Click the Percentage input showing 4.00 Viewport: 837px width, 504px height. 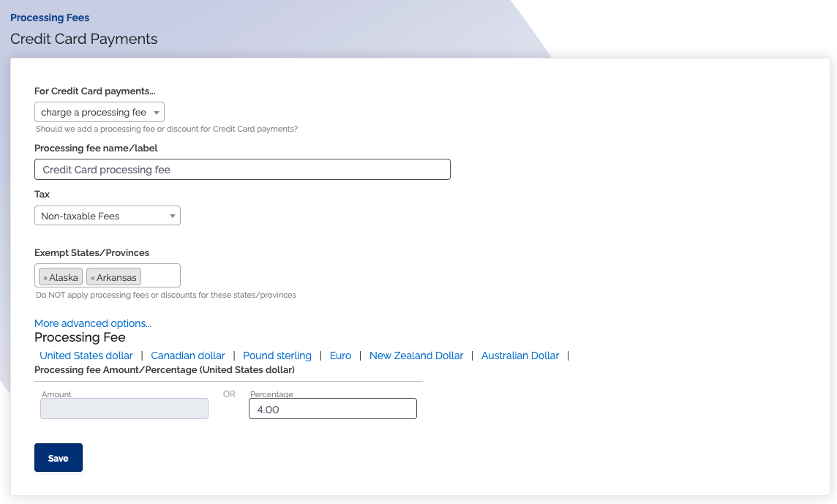333,409
